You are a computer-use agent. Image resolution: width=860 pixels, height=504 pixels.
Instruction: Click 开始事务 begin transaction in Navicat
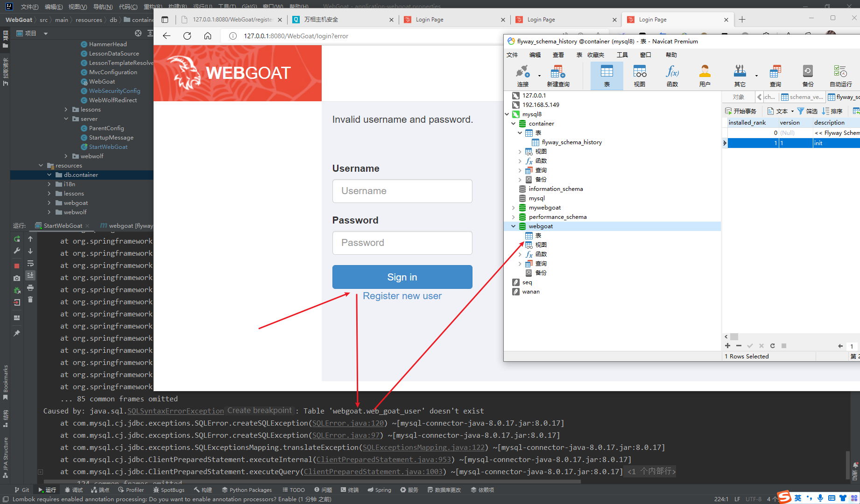(x=741, y=111)
